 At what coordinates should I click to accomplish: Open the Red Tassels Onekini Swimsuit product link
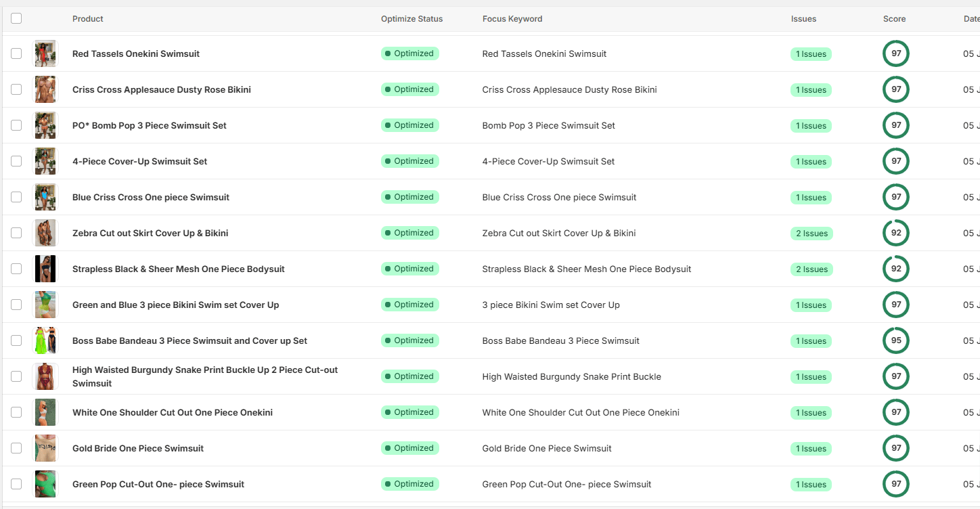(136, 53)
